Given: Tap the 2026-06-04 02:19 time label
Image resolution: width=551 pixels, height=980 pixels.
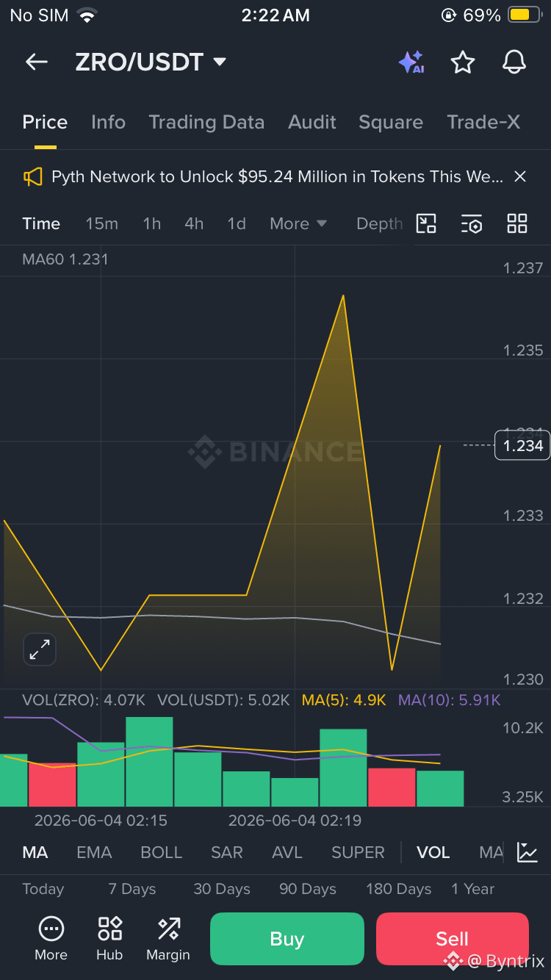Looking at the screenshot, I should [295, 820].
